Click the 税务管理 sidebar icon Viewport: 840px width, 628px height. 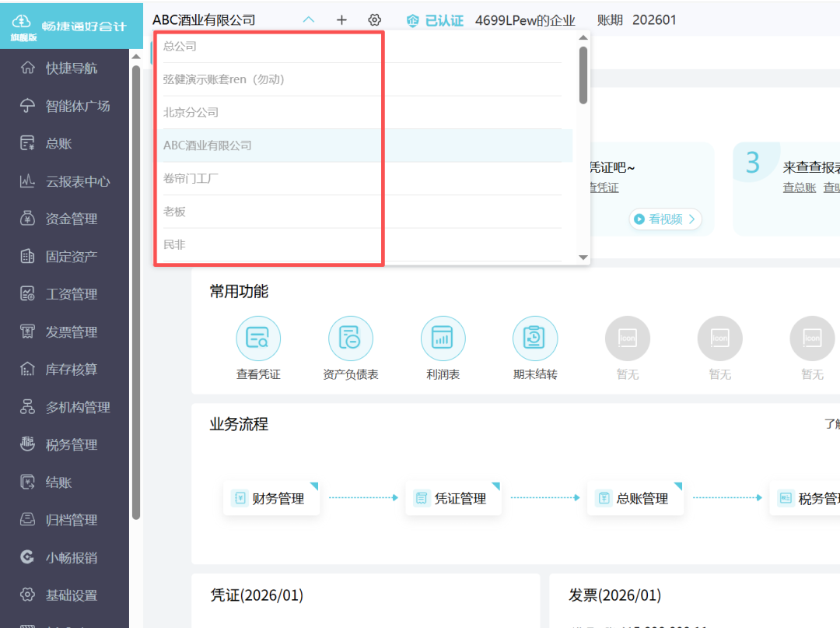(65, 444)
